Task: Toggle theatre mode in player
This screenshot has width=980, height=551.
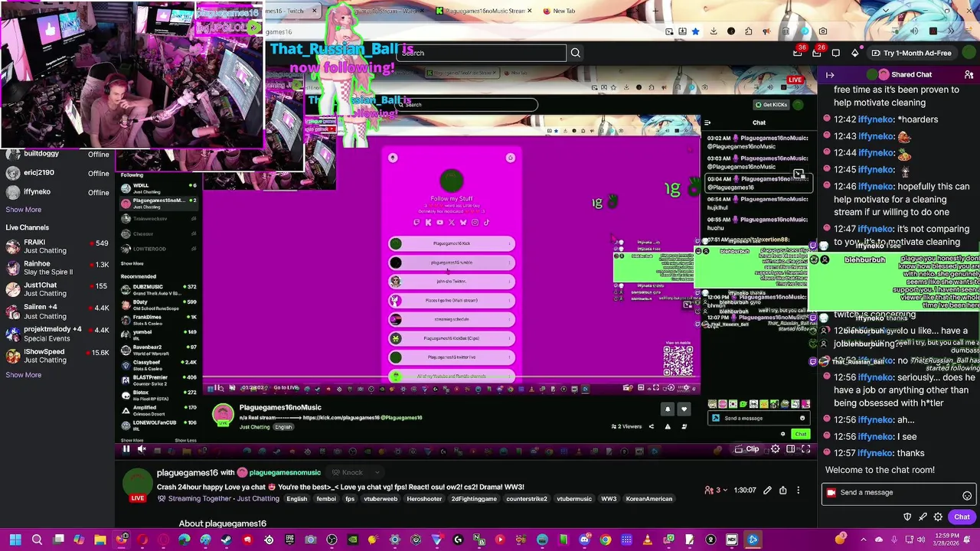Action: [x=790, y=449]
